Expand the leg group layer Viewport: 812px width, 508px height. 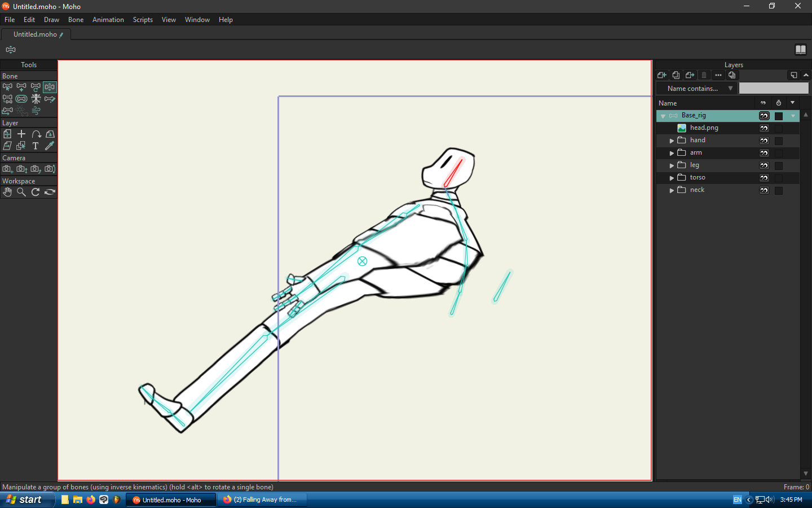point(672,165)
